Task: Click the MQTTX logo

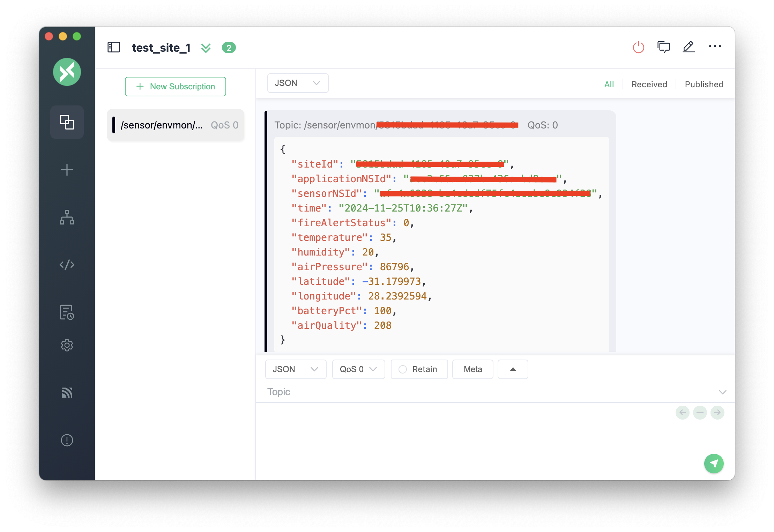Action: tap(67, 72)
